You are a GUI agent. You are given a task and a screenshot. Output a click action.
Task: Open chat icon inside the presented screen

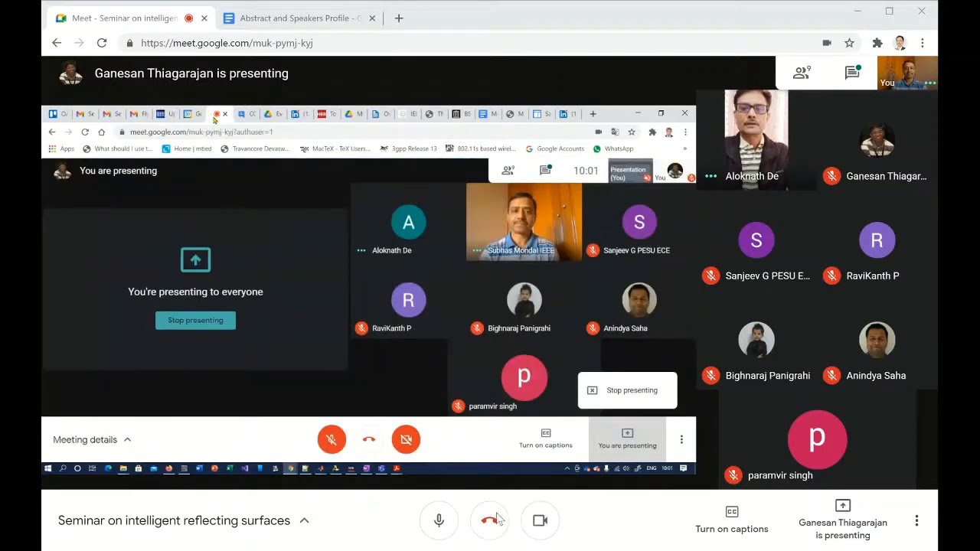click(545, 171)
